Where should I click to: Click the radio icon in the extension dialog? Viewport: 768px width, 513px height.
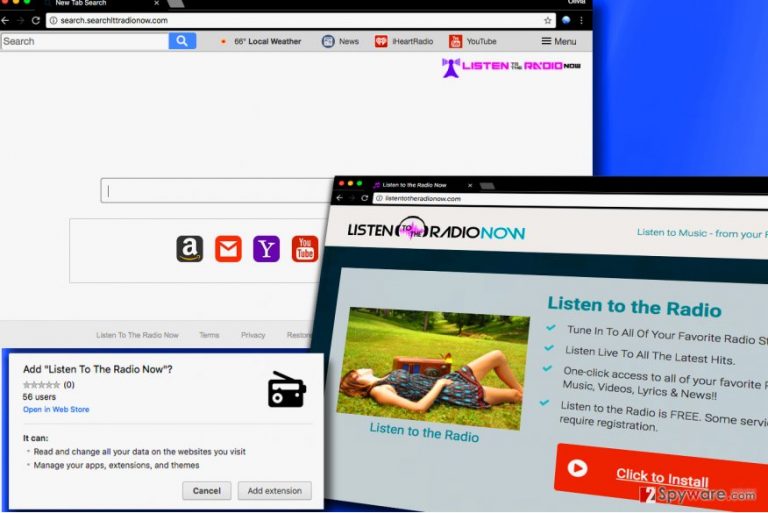pos(287,390)
